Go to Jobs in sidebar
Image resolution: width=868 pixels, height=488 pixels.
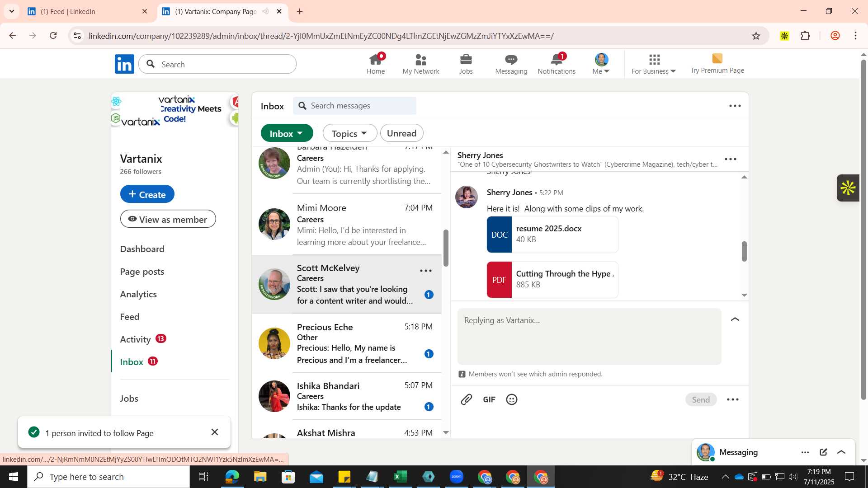[x=129, y=399]
